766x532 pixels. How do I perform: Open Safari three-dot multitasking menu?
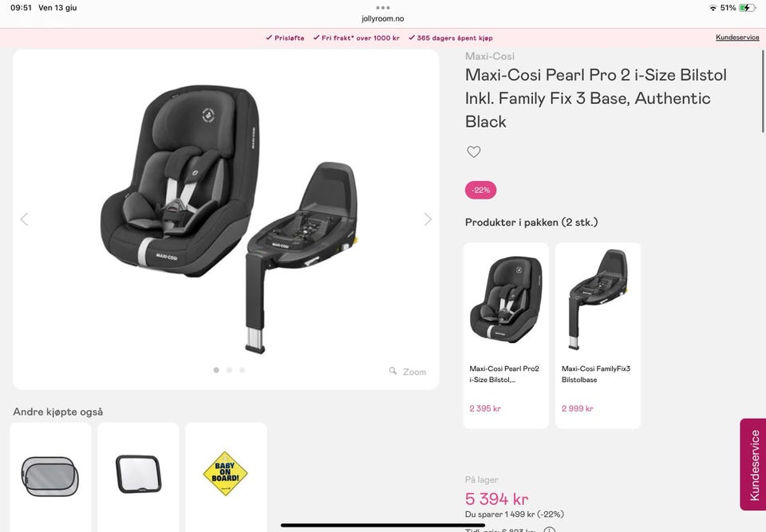(x=382, y=8)
